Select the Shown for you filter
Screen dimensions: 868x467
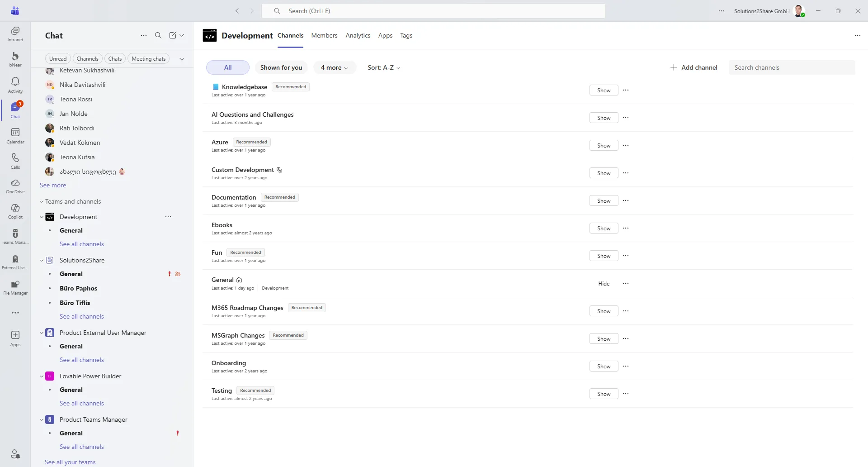click(281, 67)
